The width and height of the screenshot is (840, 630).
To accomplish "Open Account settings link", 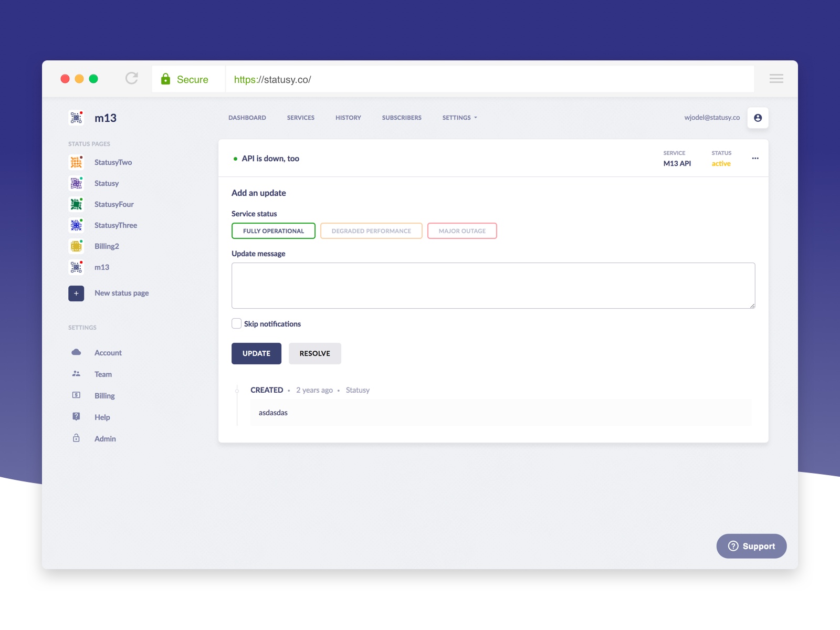I will click(x=108, y=353).
